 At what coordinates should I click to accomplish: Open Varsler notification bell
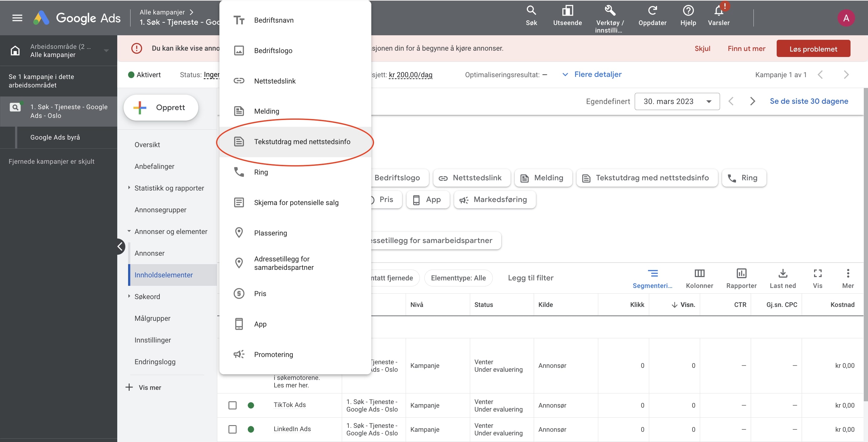click(x=719, y=11)
